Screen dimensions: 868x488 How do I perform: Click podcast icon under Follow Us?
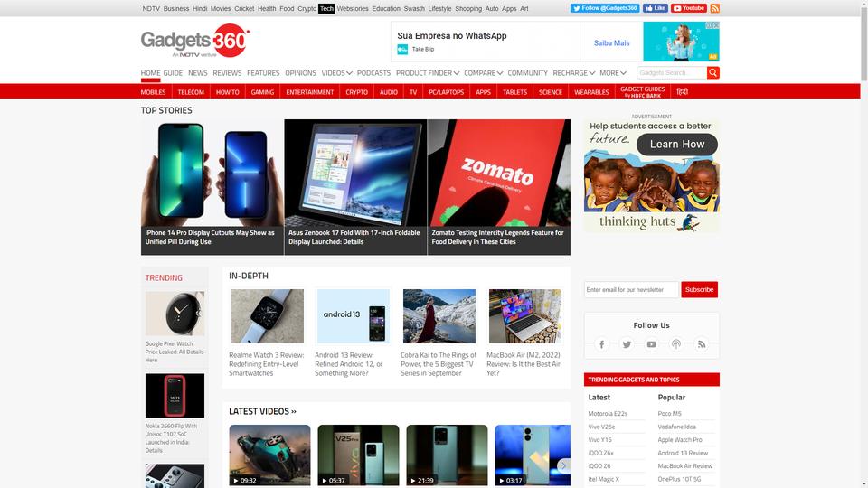coord(676,344)
